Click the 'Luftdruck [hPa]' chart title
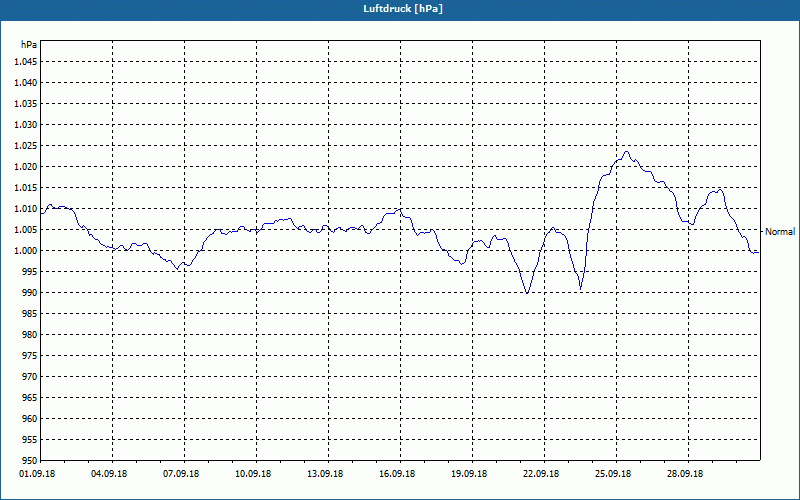This screenshot has width=800, height=500. point(403,9)
